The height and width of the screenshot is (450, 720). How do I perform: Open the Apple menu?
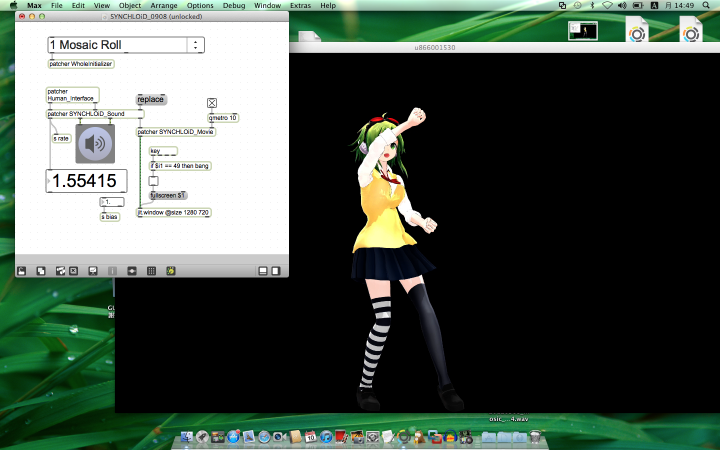(x=13, y=5)
